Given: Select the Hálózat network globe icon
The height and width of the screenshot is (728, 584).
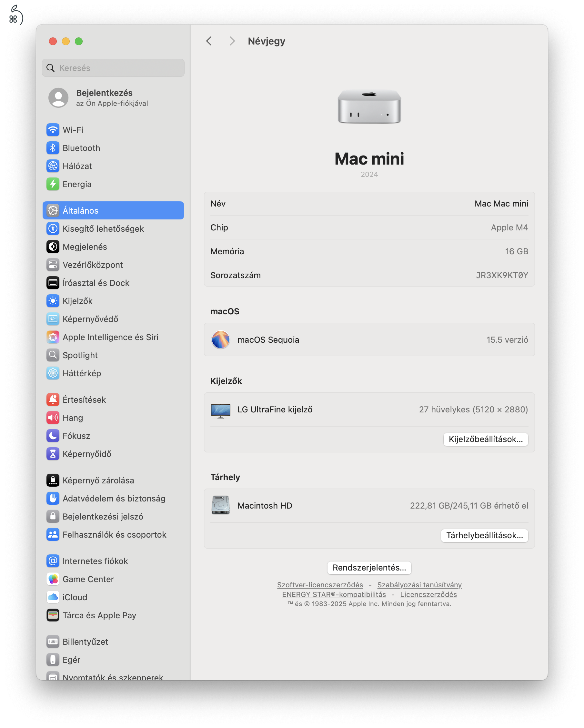Looking at the screenshot, I should click(x=53, y=166).
